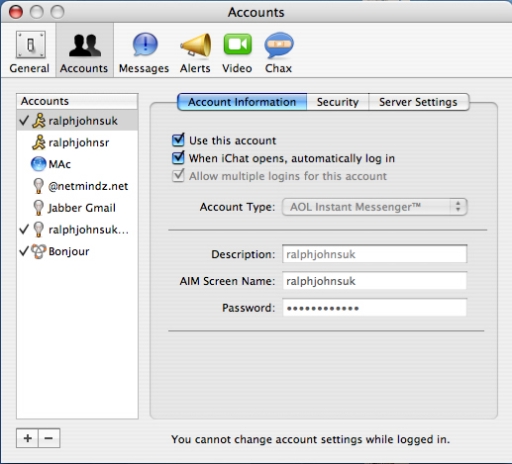Toggle Allow multiple logins checkbox
512x464 pixels.
click(178, 175)
